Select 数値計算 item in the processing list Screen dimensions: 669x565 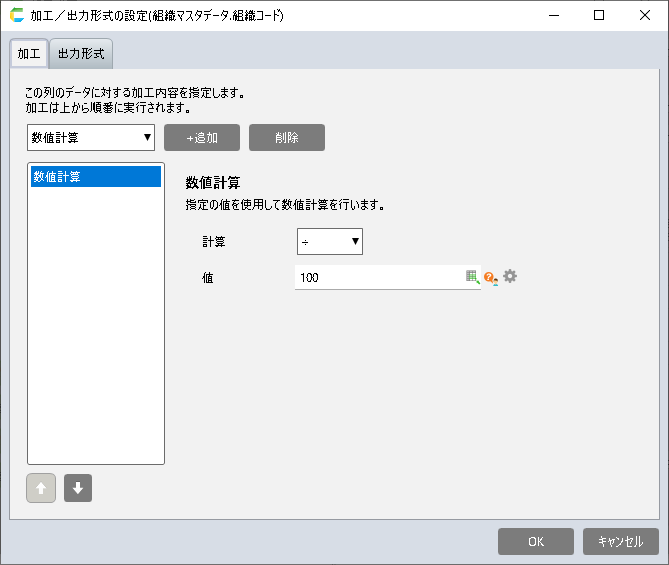95,177
